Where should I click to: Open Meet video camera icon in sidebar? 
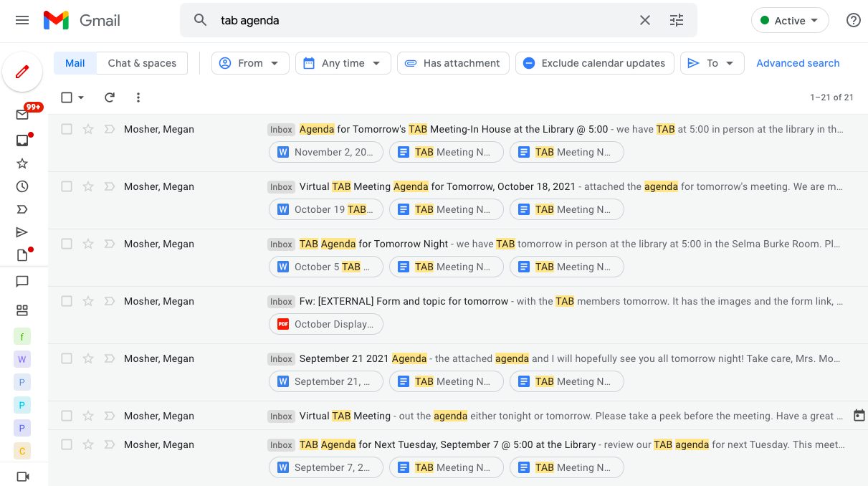[22, 477]
